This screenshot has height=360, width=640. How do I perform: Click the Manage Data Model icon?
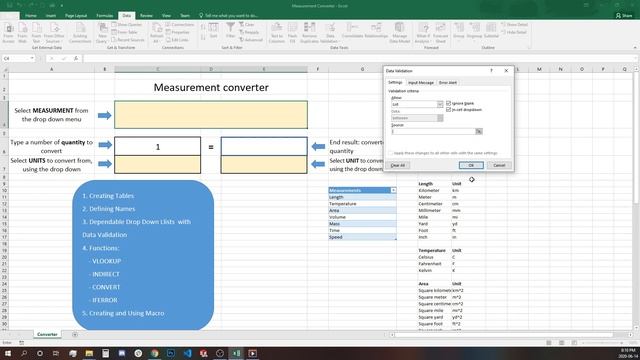click(x=400, y=33)
